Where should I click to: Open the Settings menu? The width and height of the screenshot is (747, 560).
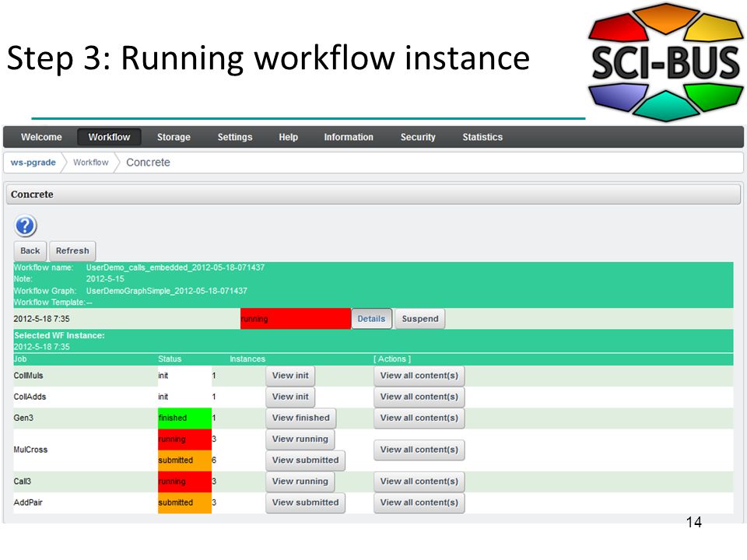tap(235, 137)
